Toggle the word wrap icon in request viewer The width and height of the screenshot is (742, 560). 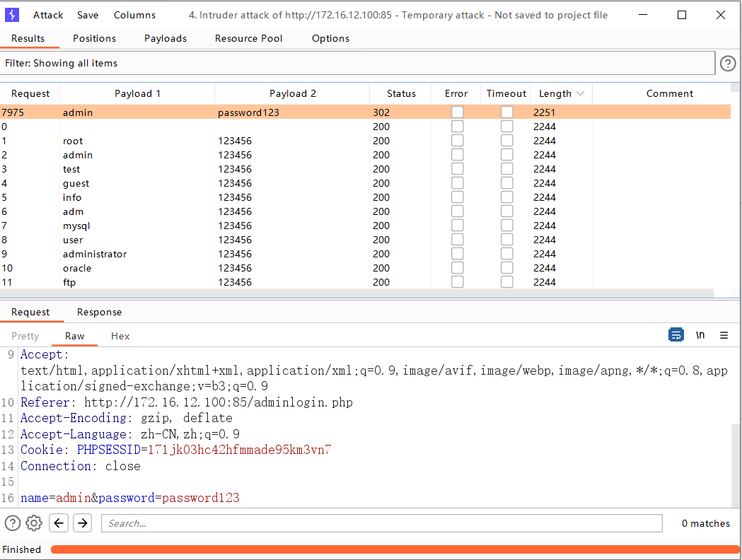[676, 335]
